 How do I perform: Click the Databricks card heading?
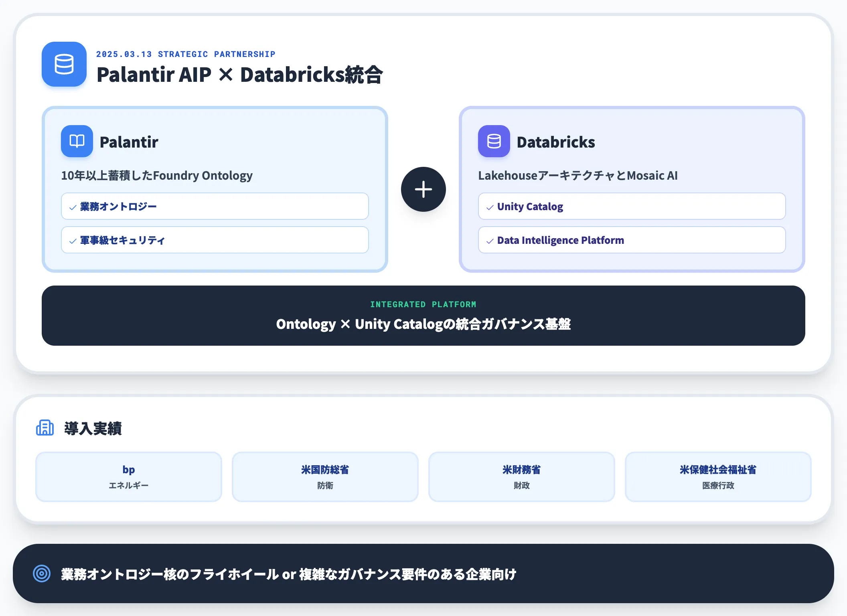point(556,142)
